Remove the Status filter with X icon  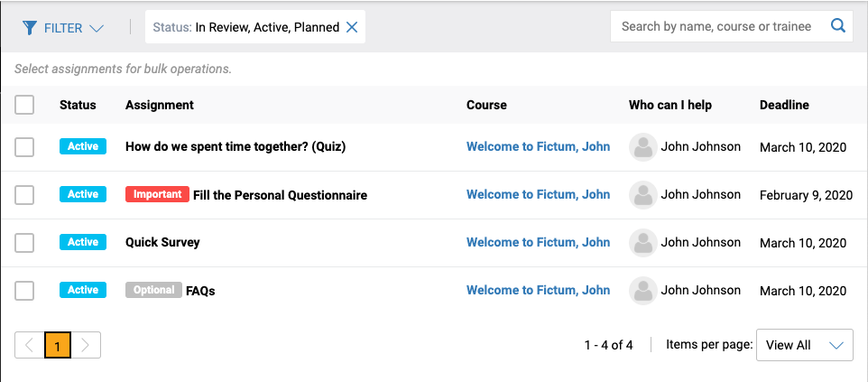tap(352, 27)
